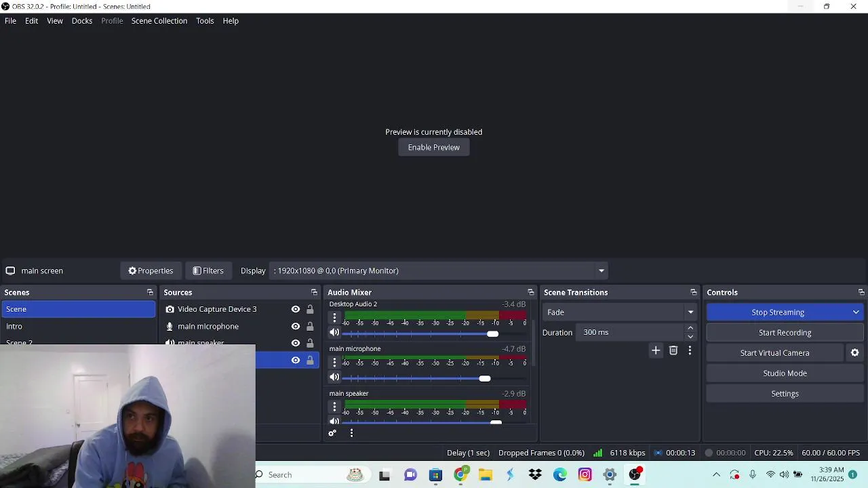Select the Video Capture Device 3 source
Screen dimensions: 868x488
coord(217,309)
